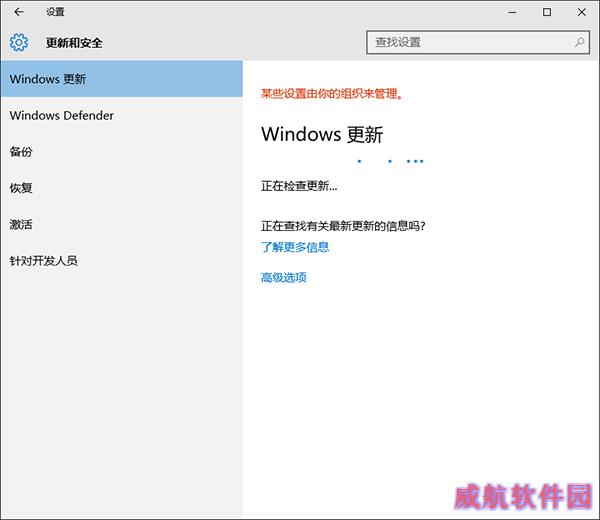Click the search magnifier icon
The width and height of the screenshot is (600, 520).
click(x=579, y=42)
